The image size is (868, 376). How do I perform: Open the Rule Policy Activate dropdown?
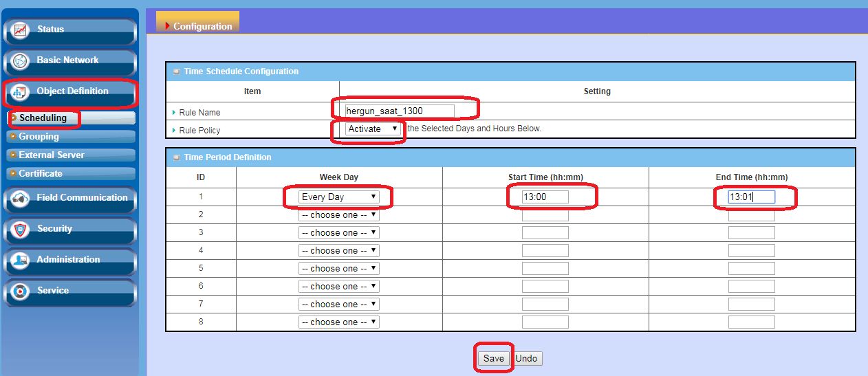click(x=373, y=129)
